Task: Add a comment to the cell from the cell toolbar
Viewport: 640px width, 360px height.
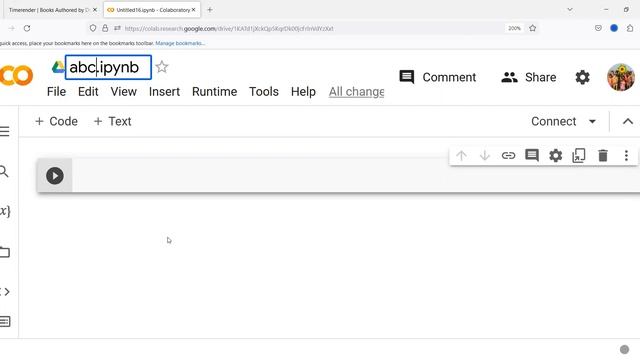Action: click(532, 156)
